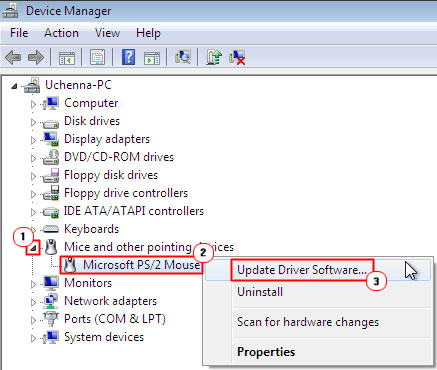Expand the Monitors node arrow
This screenshot has height=370, width=437.
click(33, 284)
